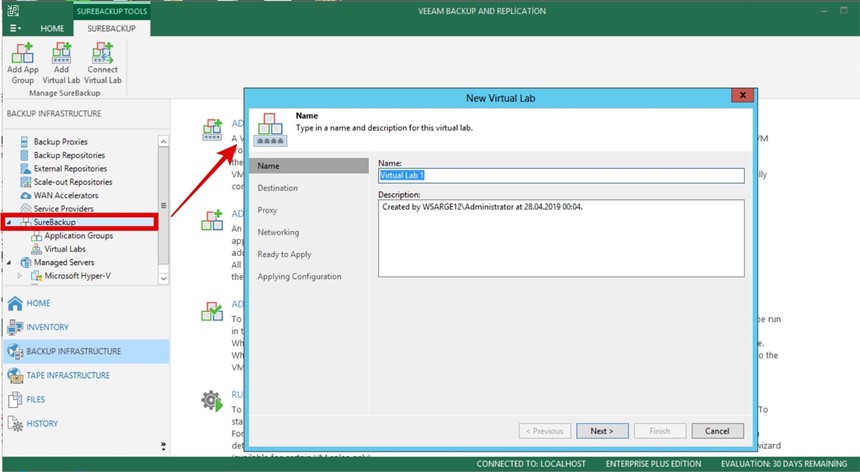The height and width of the screenshot is (472, 860).
Task: Open Application Groups under SureBackup
Action: pyautogui.click(x=78, y=235)
